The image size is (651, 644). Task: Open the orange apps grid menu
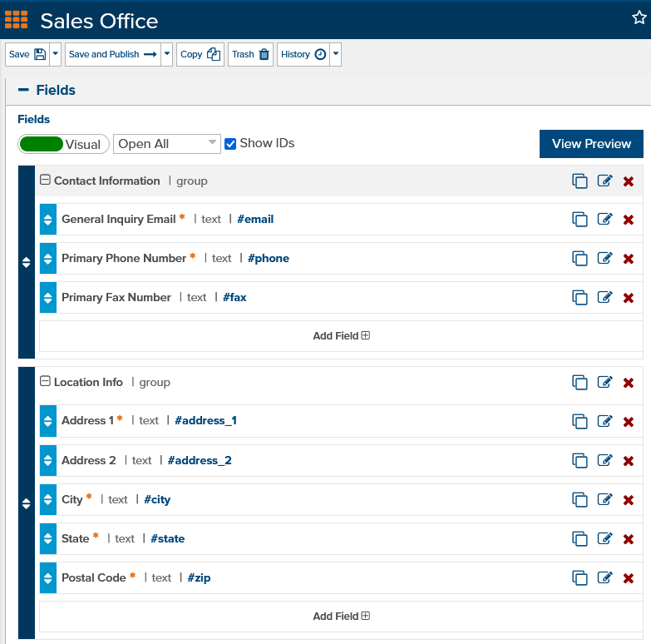[x=16, y=20]
